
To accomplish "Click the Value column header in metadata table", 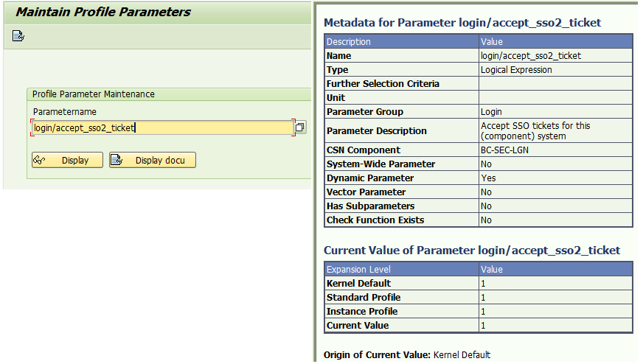I will click(x=556, y=42).
